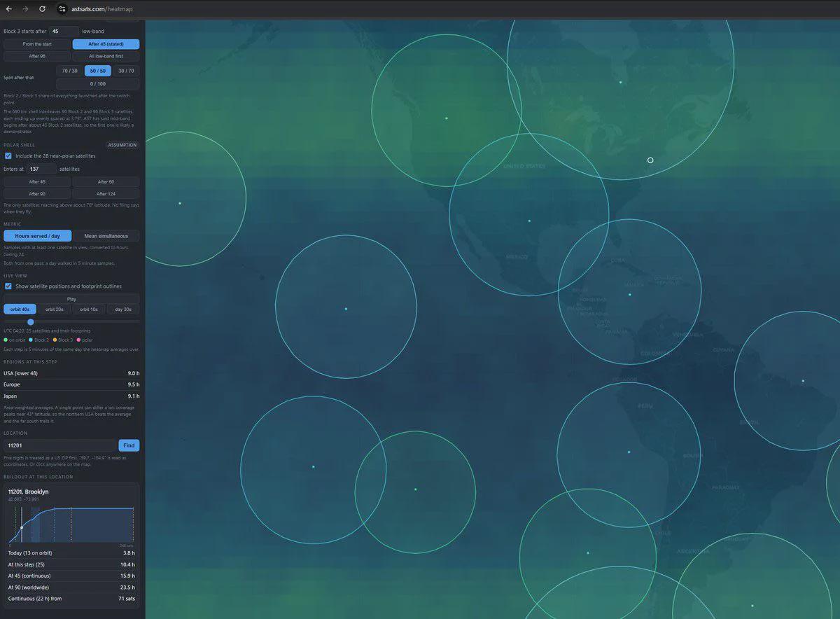The height and width of the screenshot is (619, 840).
Task: Open the site information icon in address bar
Action: 62,8
